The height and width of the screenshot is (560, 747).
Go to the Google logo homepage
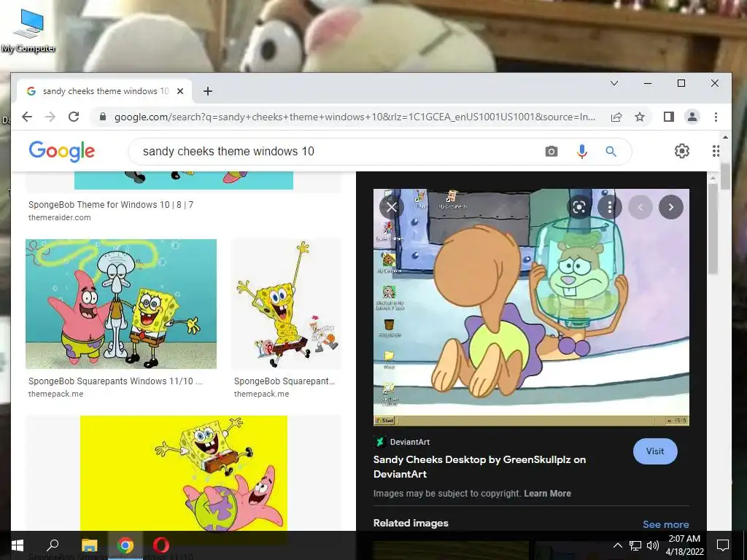pyautogui.click(x=62, y=151)
